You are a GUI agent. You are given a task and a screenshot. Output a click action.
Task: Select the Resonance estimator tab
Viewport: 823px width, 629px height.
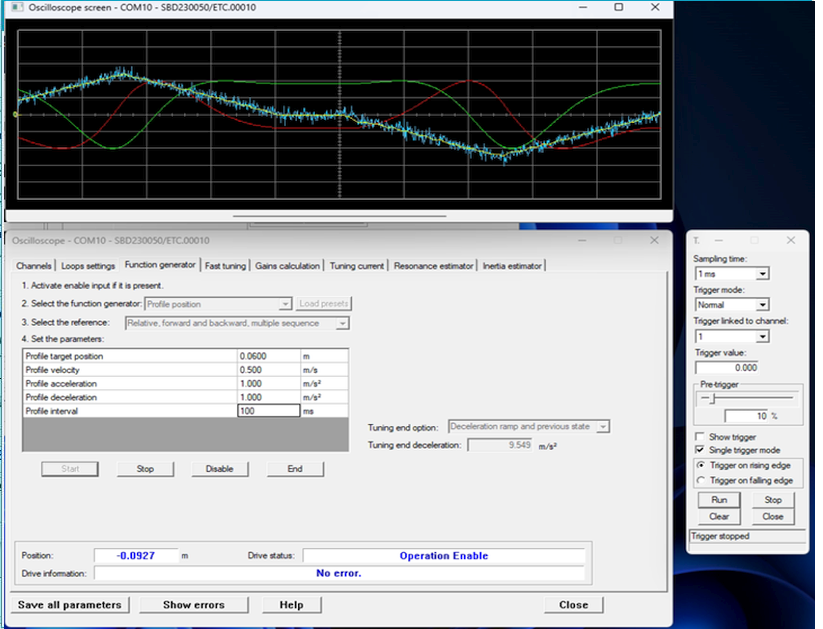pyautogui.click(x=433, y=266)
